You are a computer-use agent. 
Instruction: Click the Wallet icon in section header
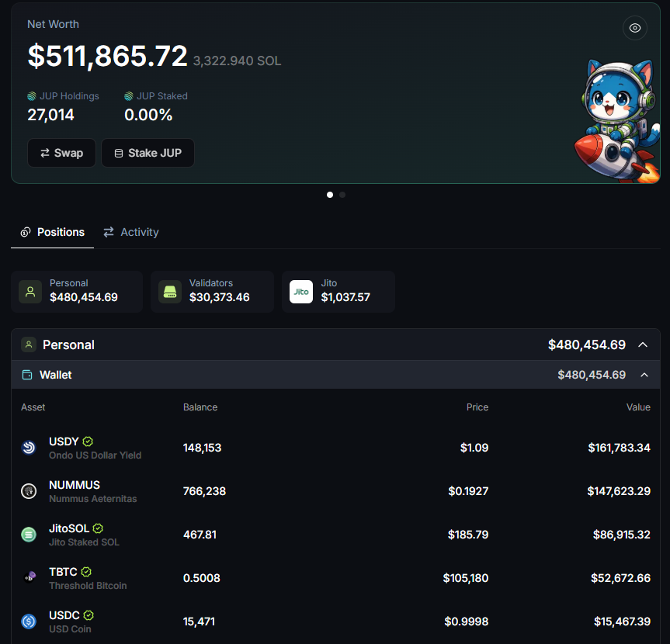(27, 375)
